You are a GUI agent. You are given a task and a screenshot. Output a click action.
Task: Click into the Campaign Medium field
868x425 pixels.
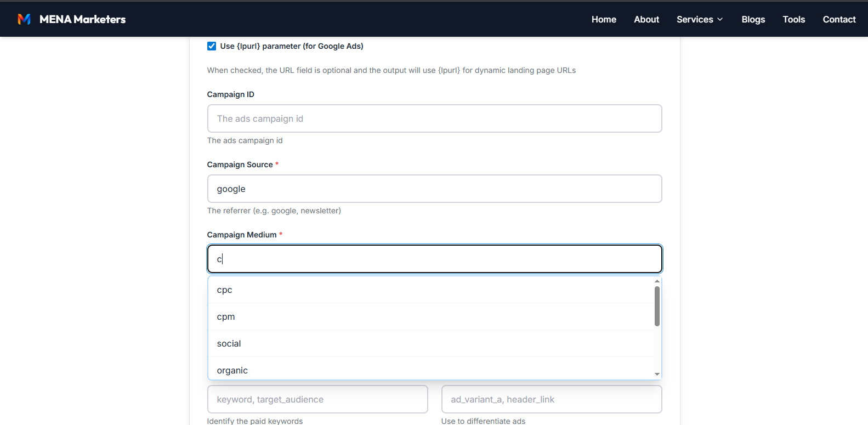click(x=434, y=259)
